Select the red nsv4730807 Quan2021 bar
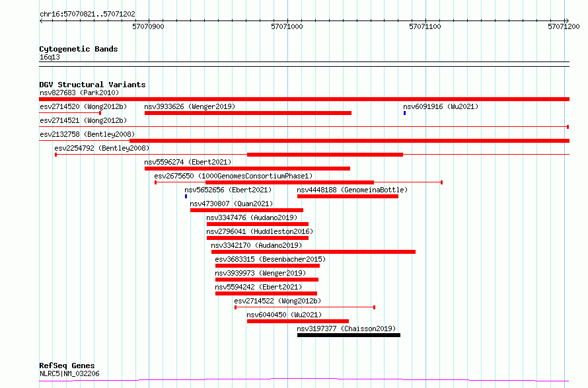 [x=246, y=210]
